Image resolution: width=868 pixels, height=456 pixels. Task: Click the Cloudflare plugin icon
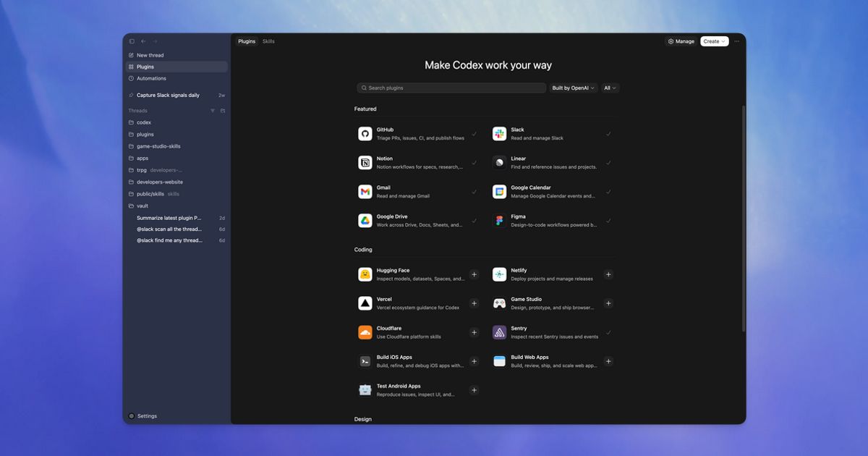[x=365, y=332]
